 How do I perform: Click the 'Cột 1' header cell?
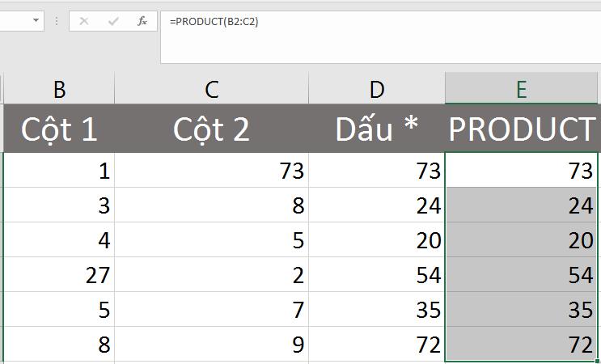pos(59,129)
